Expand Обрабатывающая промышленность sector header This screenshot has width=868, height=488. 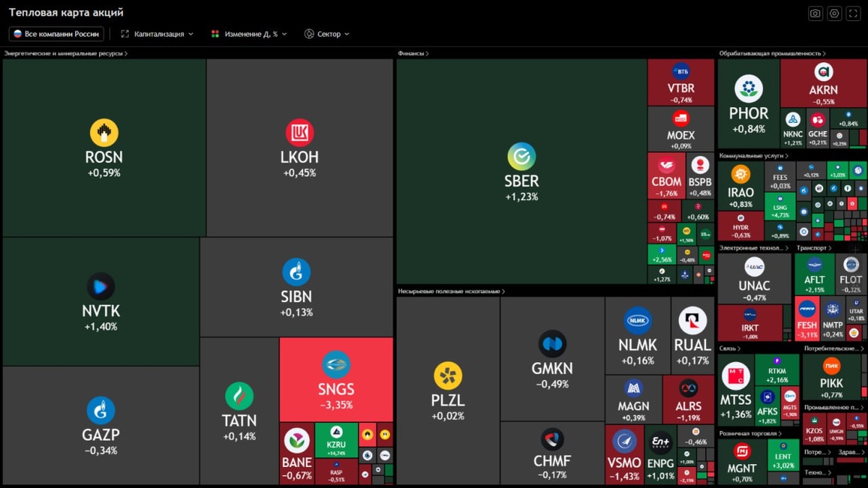pyautogui.click(x=773, y=53)
